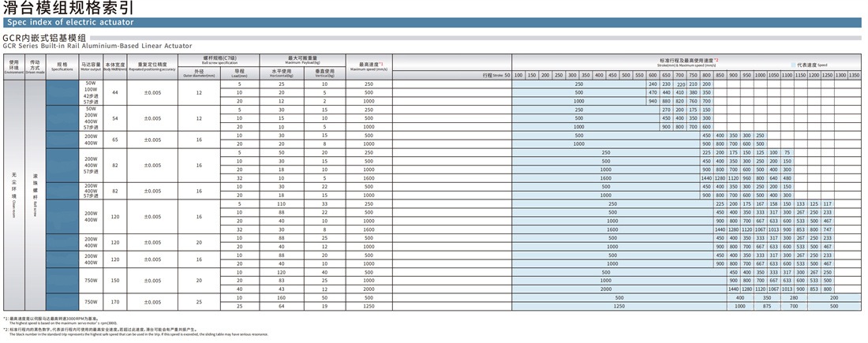This screenshot has height=343, width=868.
Task: Select the 规格 Specifications column header
Action: (62, 67)
